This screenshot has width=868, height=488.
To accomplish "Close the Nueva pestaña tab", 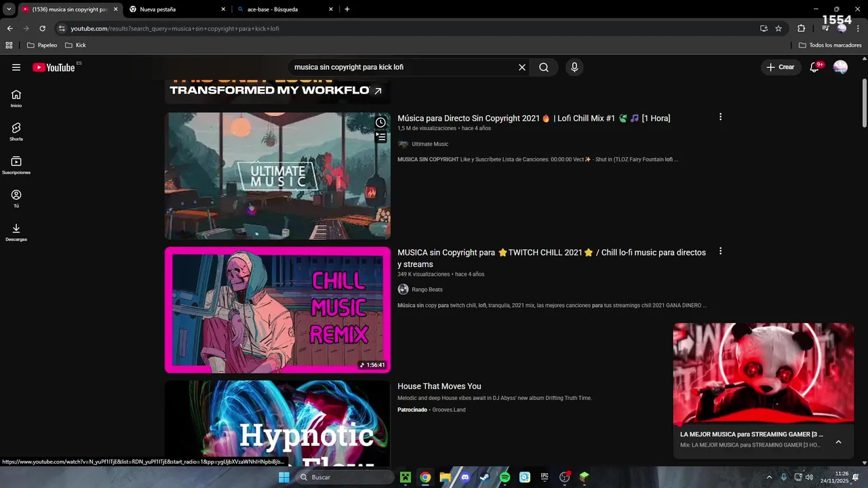I will [x=223, y=9].
